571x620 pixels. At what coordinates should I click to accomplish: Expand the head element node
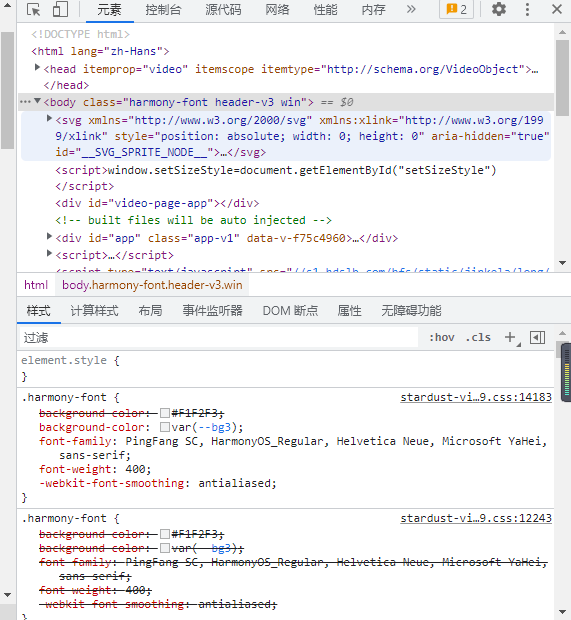pos(37,68)
